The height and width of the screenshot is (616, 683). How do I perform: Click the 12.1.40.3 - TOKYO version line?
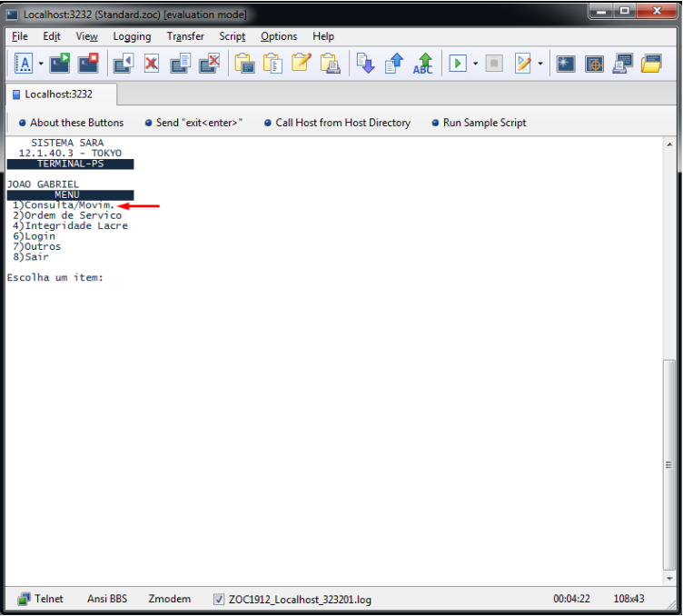pyautogui.click(x=70, y=154)
